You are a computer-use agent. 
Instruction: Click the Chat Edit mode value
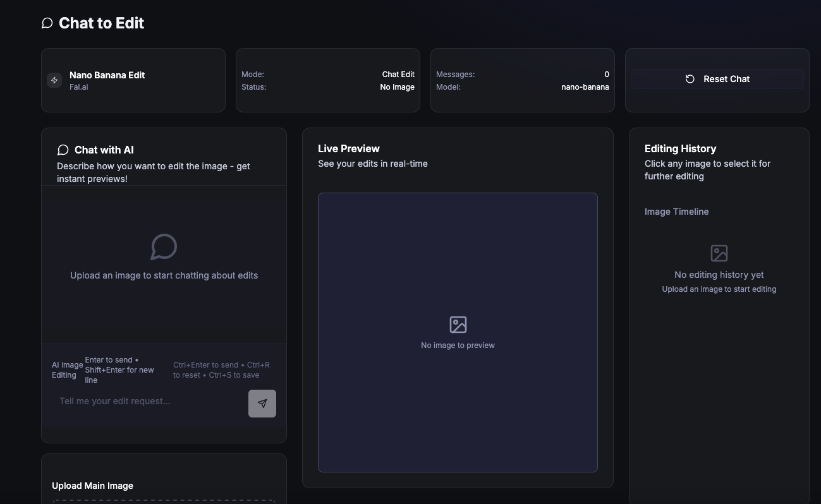point(398,74)
